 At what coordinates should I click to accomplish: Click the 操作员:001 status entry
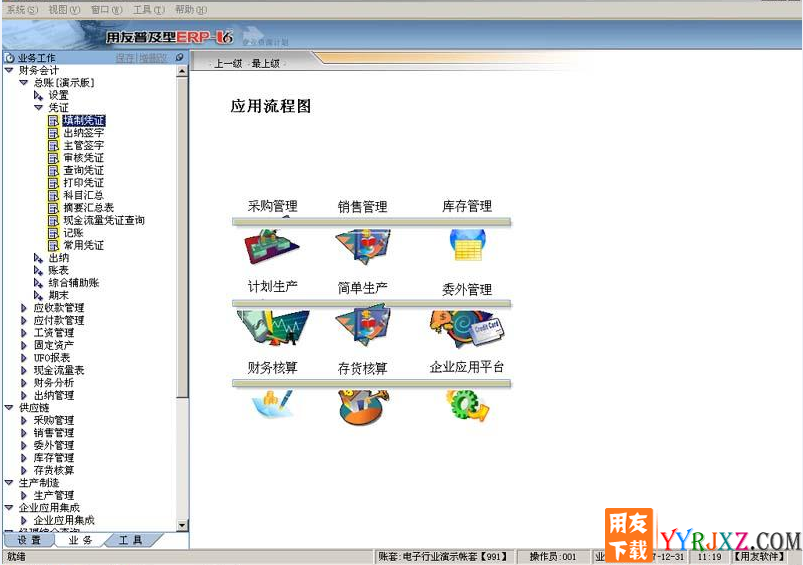[553, 556]
